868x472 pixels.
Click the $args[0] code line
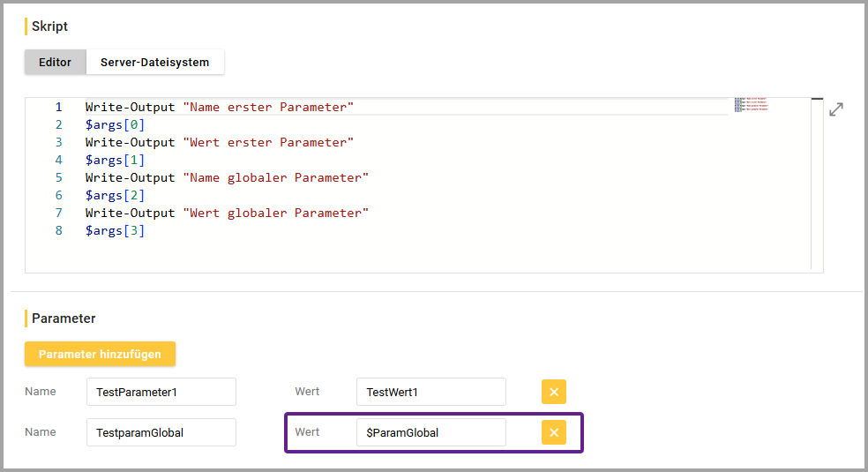pos(115,124)
